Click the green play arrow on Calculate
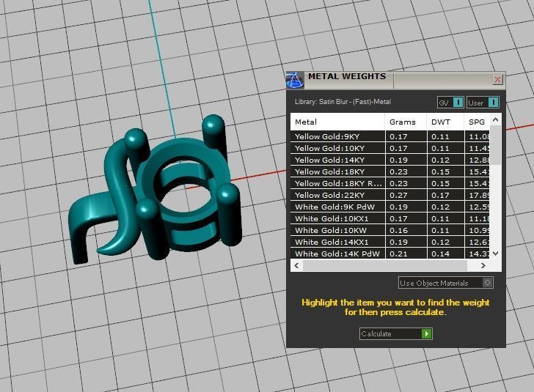The width and height of the screenshot is (534, 392). 426,333
